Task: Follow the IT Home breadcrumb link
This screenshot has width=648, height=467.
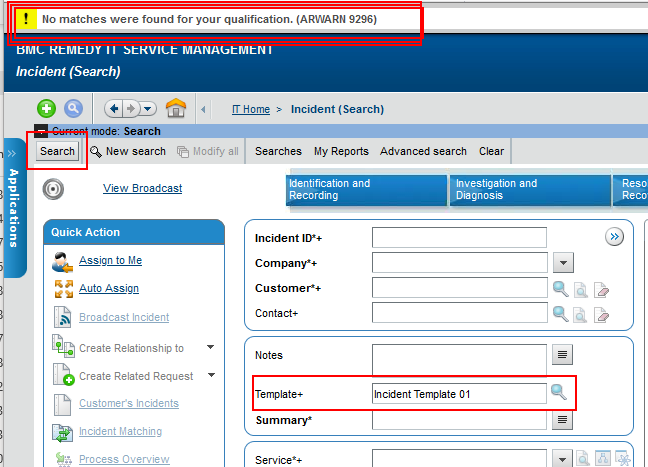Action: click(251, 109)
